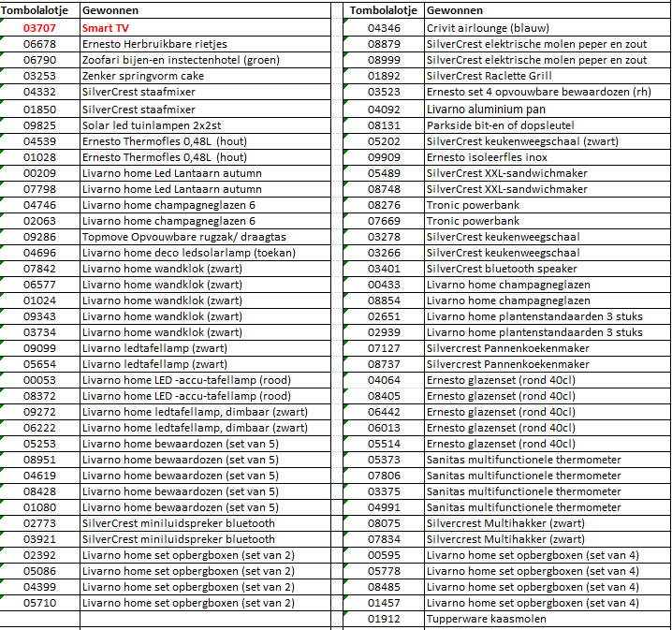
Task: Select lot number 00053
Action: 39,380
